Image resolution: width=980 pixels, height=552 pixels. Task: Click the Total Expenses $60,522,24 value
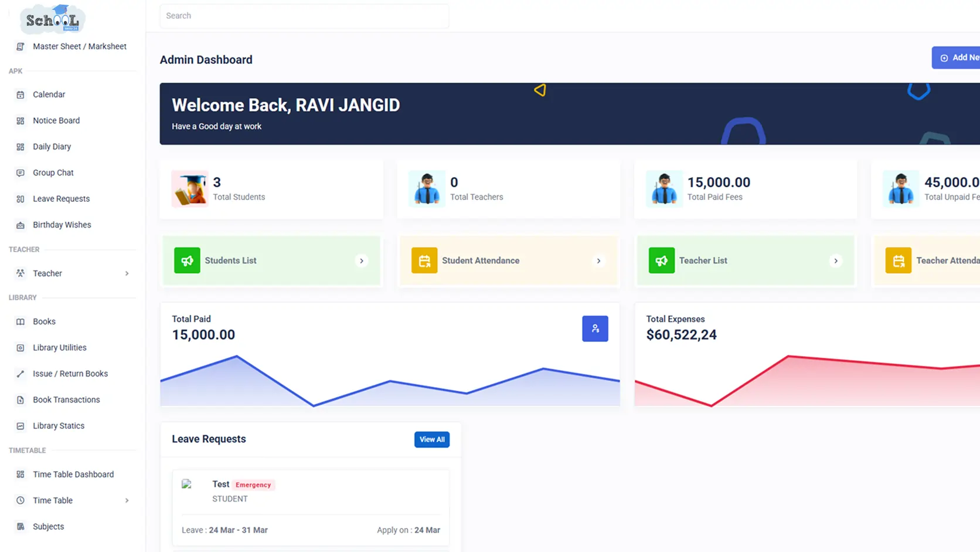681,334
